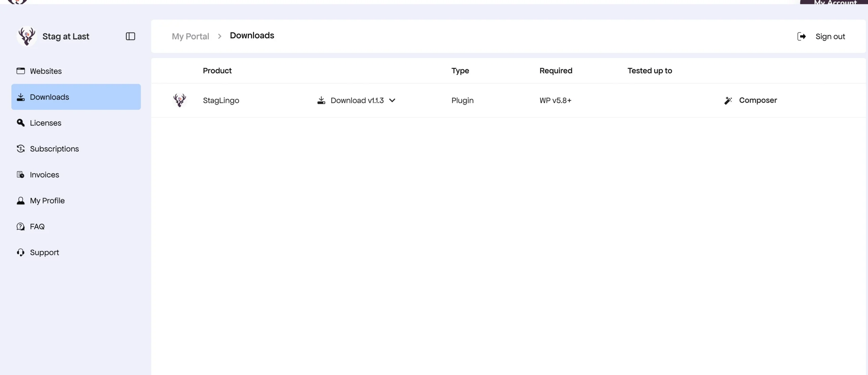Open the Websites section
The image size is (868, 375).
pos(76,71)
